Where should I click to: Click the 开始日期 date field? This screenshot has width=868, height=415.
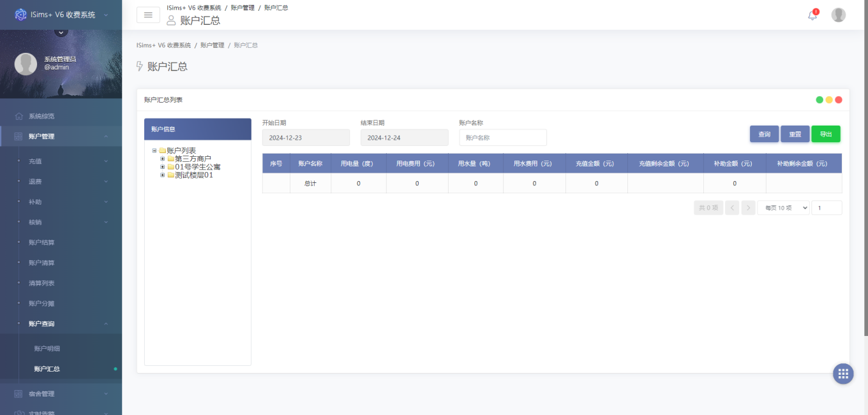[306, 138]
